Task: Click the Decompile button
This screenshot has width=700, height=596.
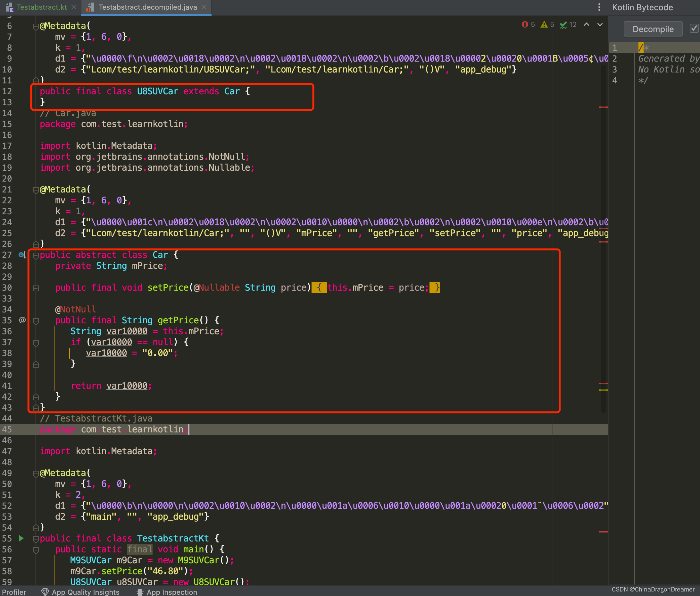Action: pos(653,29)
